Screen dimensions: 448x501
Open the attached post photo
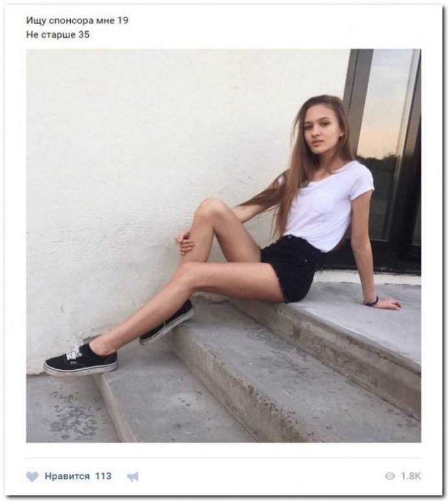point(223,245)
